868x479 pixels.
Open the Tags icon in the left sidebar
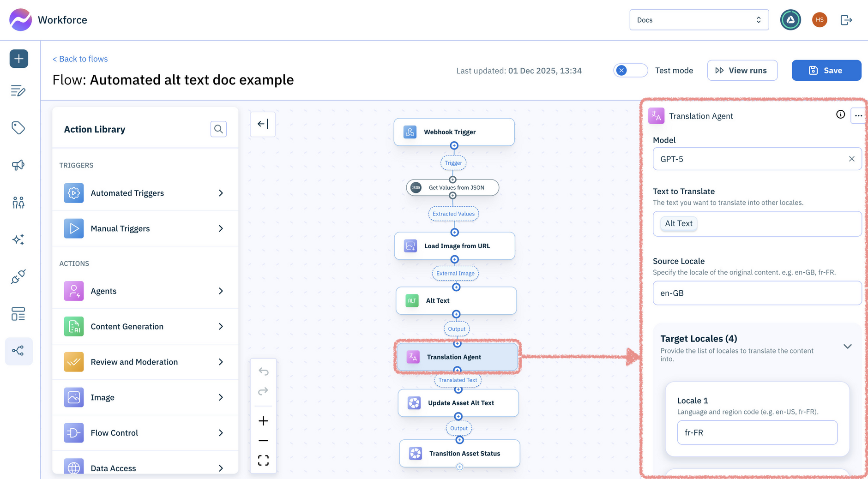click(18, 128)
